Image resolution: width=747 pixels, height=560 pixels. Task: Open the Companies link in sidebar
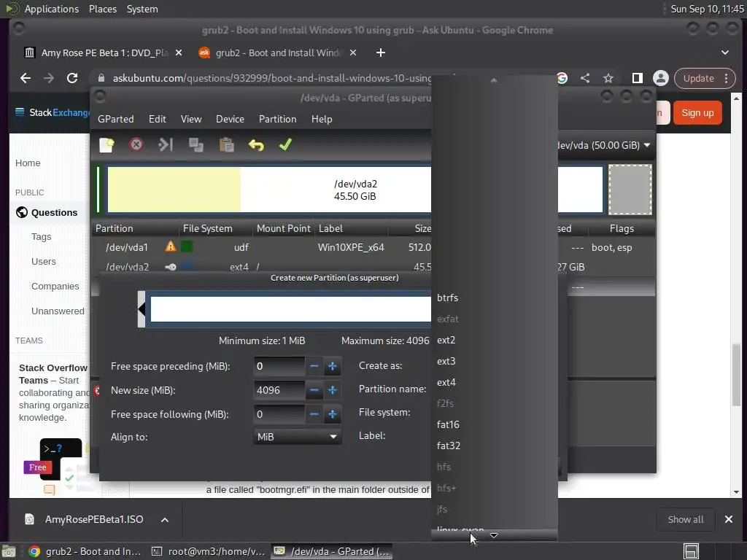coord(55,286)
